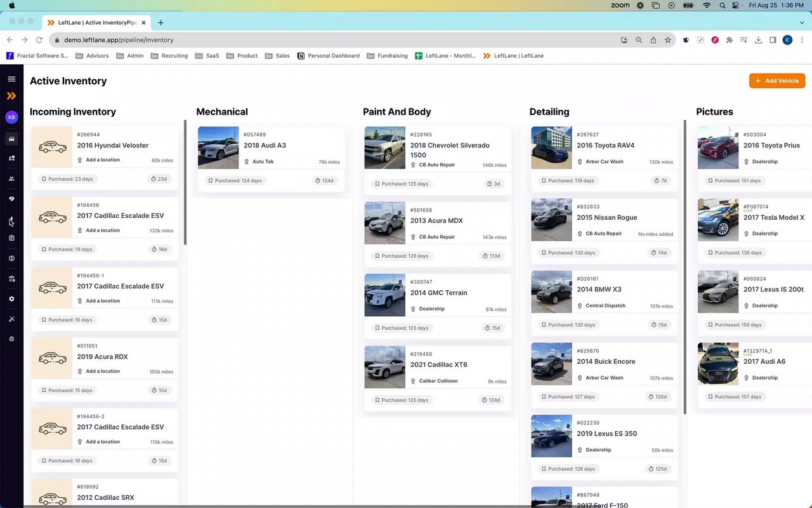This screenshot has height=508, width=812.
Task: Open the settings gear in the sidebar
Action: 11,299
